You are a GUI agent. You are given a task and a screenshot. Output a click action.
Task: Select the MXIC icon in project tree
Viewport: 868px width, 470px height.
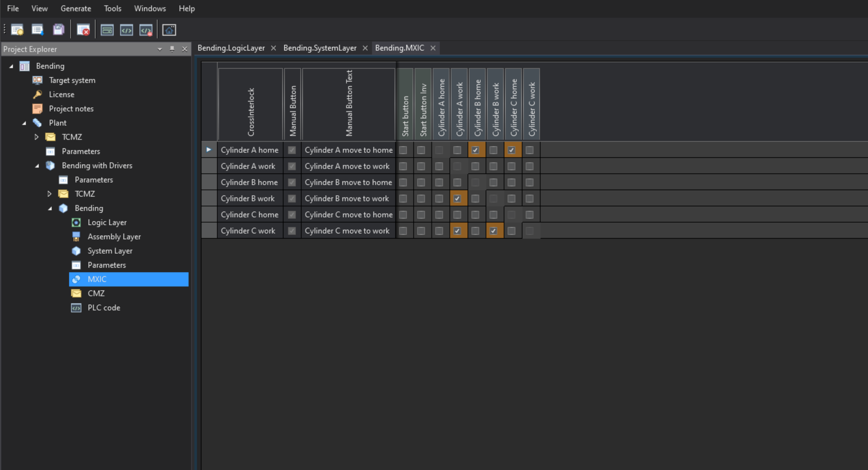pos(76,279)
